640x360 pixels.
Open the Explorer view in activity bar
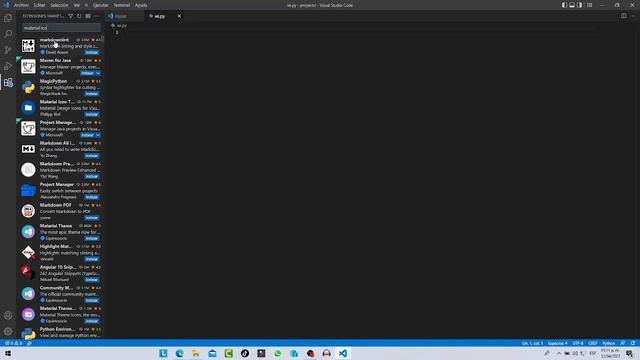pos(8,18)
